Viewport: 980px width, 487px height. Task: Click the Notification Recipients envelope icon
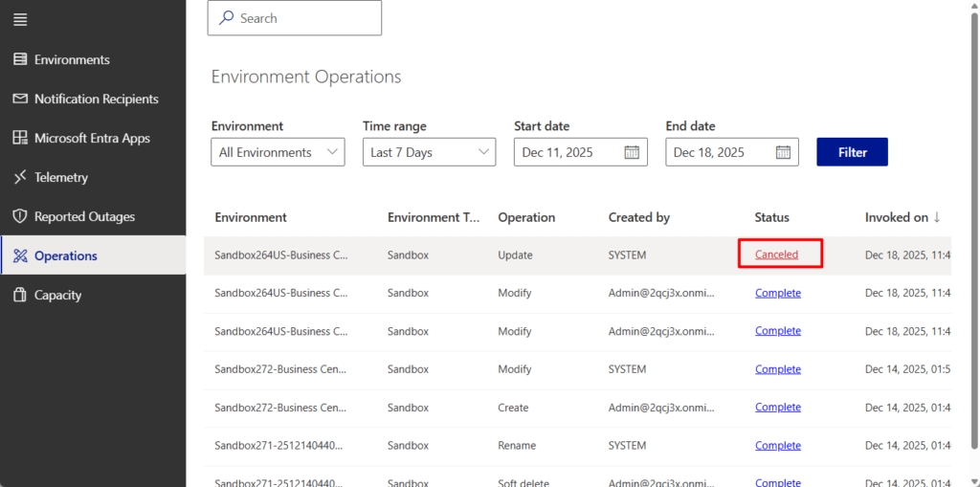[20, 99]
